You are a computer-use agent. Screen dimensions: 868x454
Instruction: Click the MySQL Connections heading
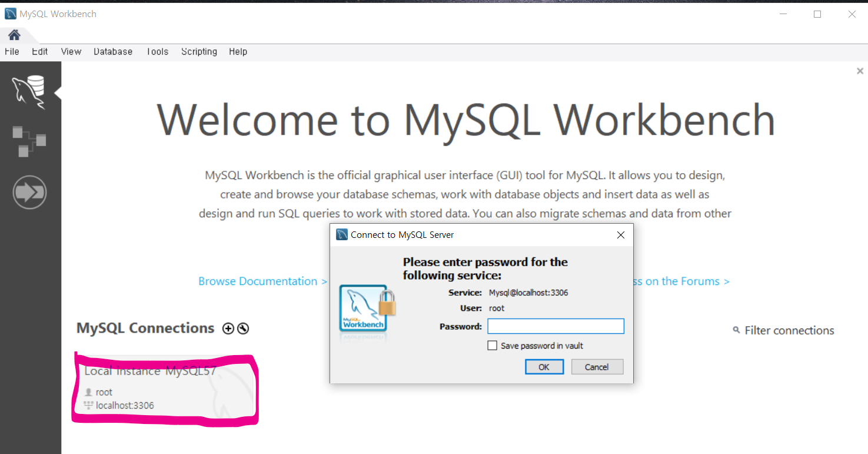(x=145, y=328)
